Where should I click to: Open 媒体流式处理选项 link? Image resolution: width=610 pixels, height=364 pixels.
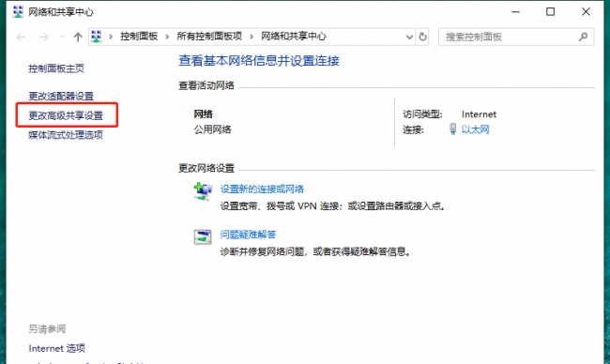[66, 135]
